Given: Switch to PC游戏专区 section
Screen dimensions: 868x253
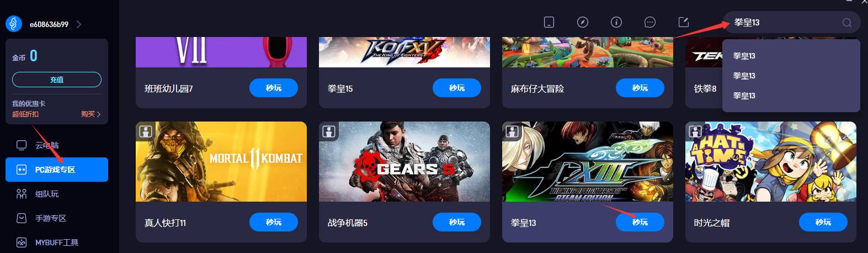Looking at the screenshot, I should tap(57, 170).
